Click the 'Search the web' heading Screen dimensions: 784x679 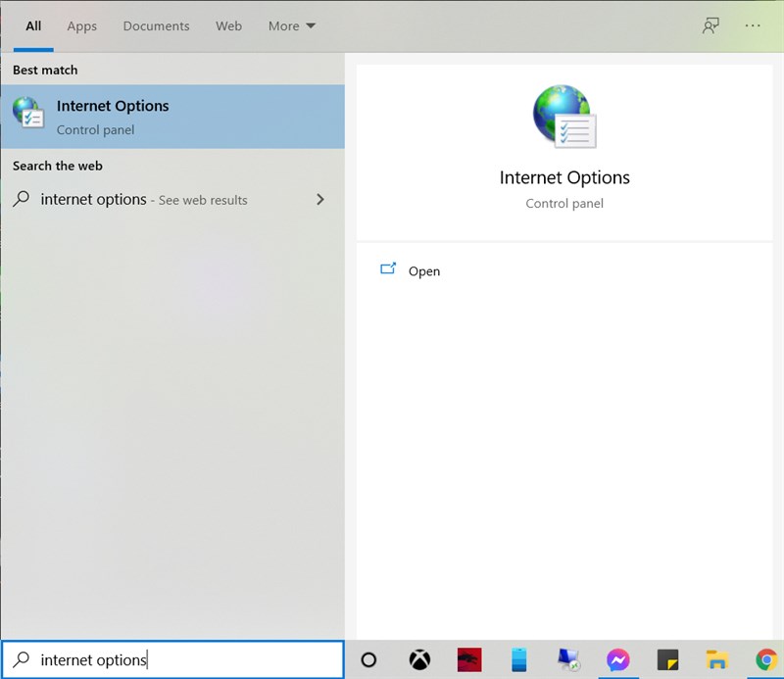58,166
